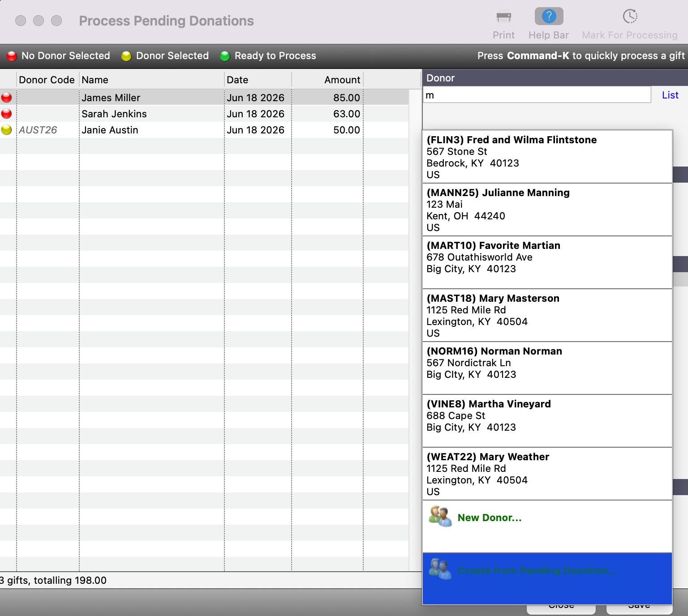Image resolution: width=688 pixels, height=616 pixels.
Task: Click donor code AUST26
Action: coord(38,130)
